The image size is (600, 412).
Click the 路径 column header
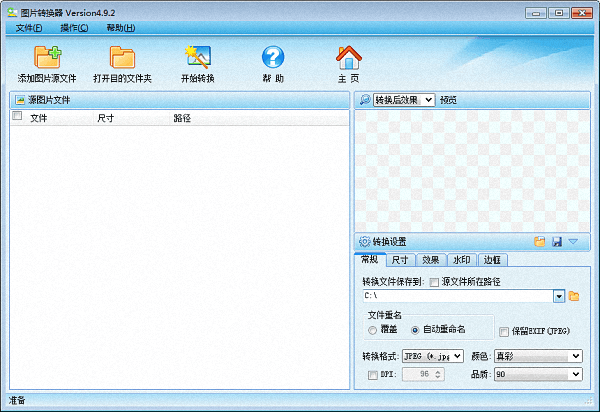point(182,118)
